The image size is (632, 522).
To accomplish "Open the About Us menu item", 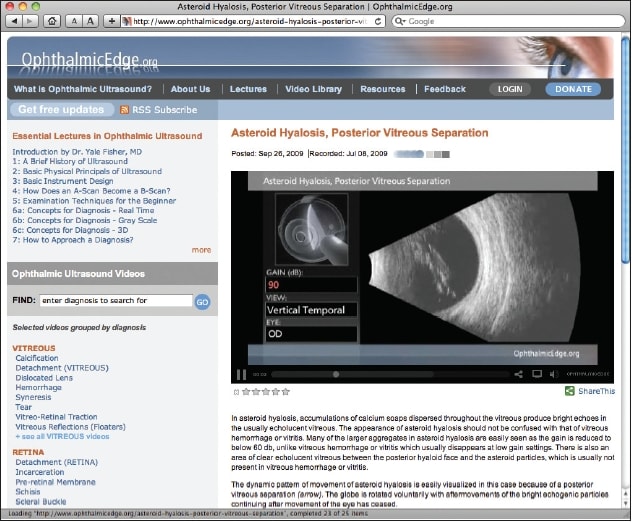I will pos(191,89).
